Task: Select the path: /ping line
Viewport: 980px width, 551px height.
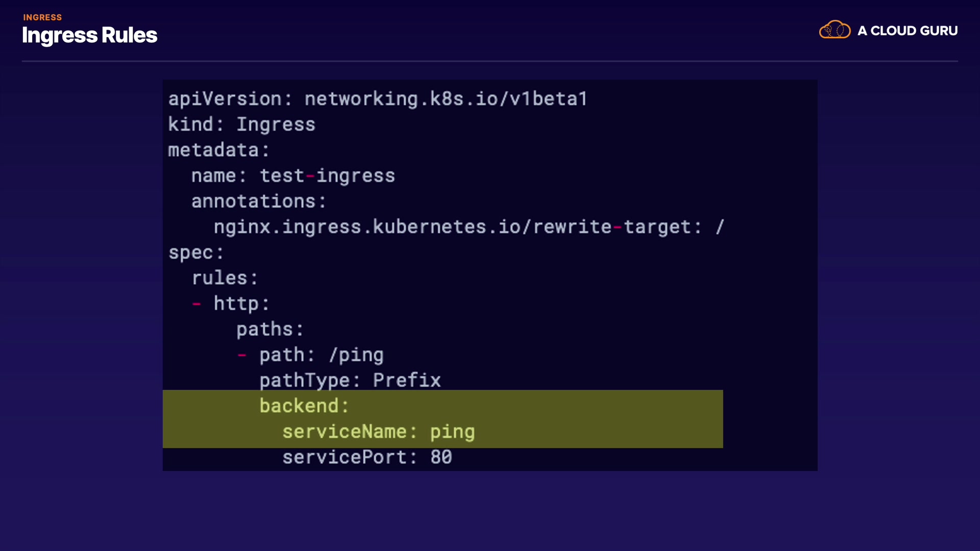Action: click(321, 355)
